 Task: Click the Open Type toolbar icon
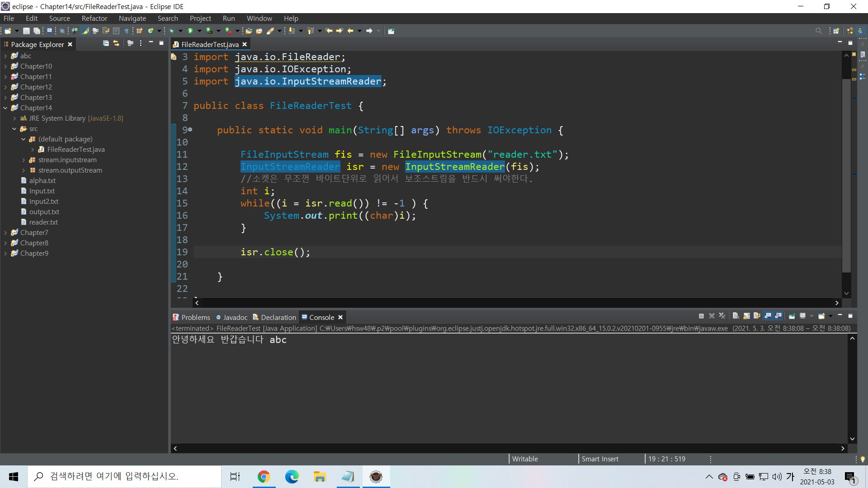click(249, 31)
